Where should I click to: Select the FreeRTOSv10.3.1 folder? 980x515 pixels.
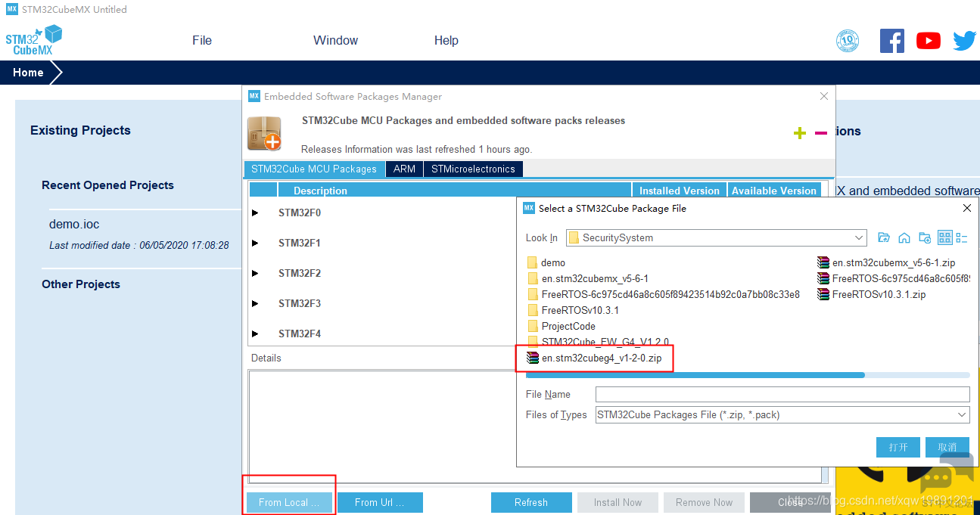573,310
